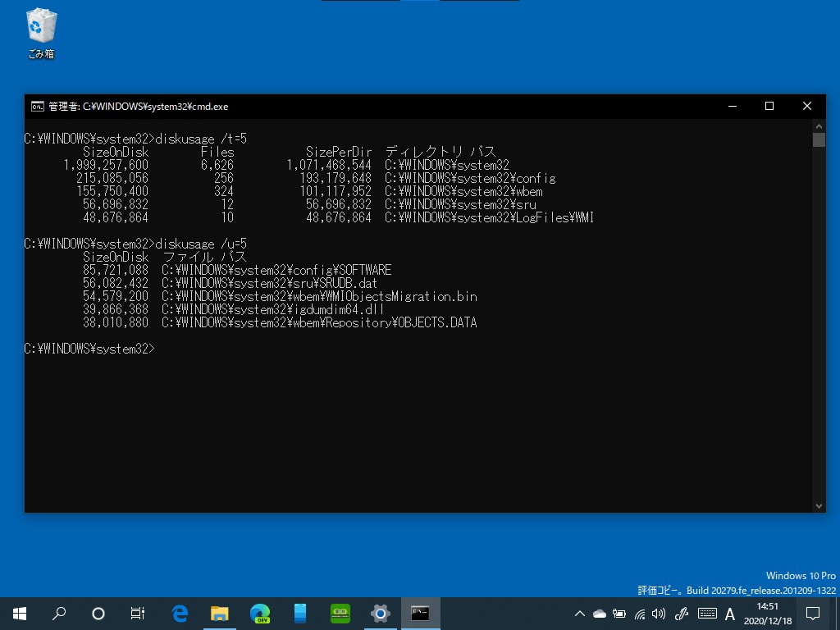Image resolution: width=840 pixels, height=630 pixels.
Task: Open the clock showing 14:51
Action: (768, 614)
